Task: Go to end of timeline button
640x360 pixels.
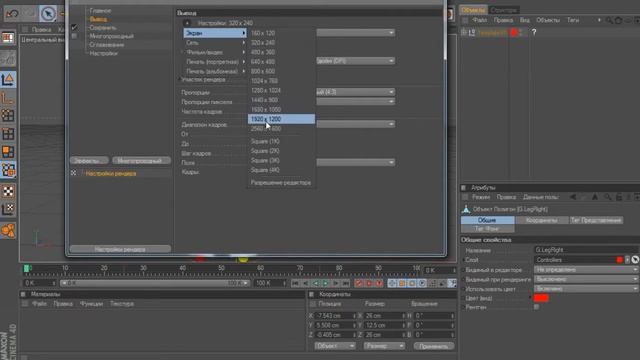Action: [x=346, y=283]
